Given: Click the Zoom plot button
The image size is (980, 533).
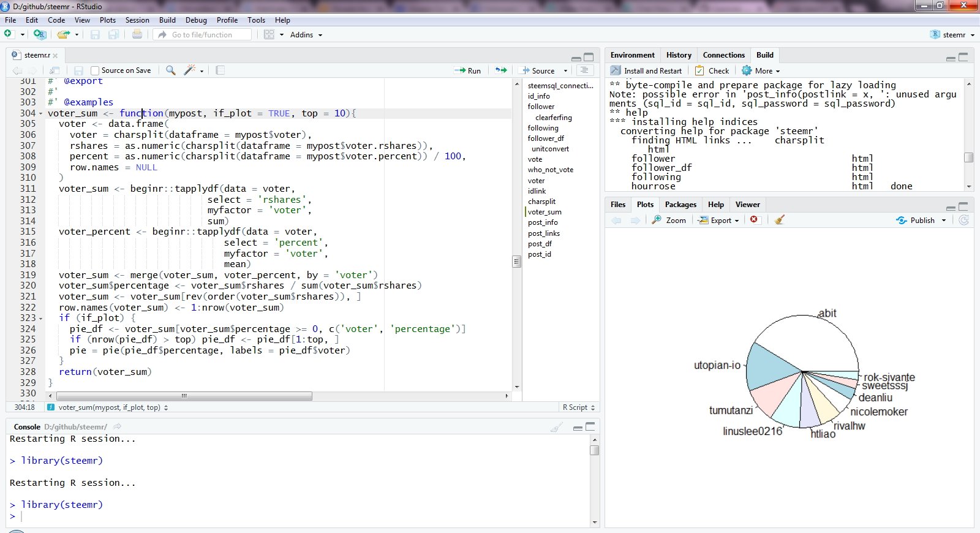Looking at the screenshot, I should pyautogui.click(x=669, y=220).
